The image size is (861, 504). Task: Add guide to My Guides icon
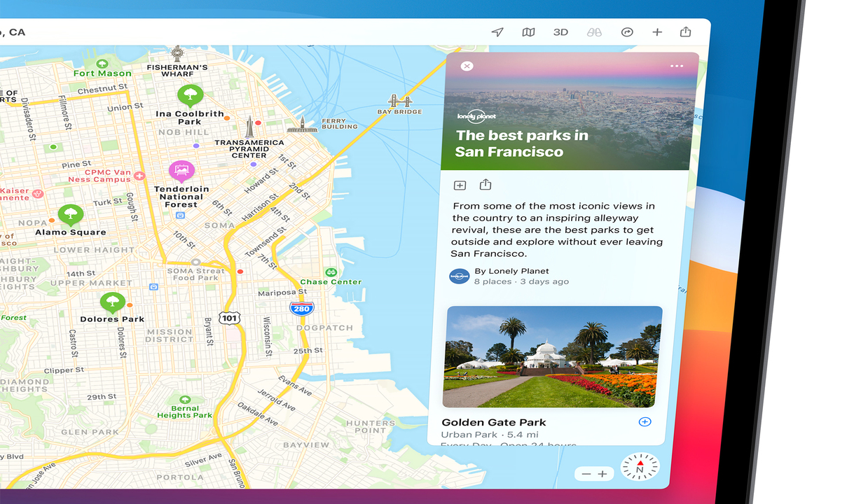[460, 185]
